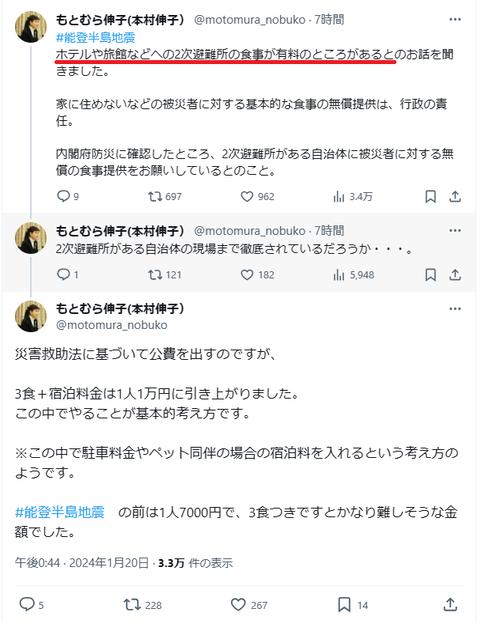Like the first tweet with 962 likes
The image size is (500, 624).
pyautogui.click(x=257, y=196)
